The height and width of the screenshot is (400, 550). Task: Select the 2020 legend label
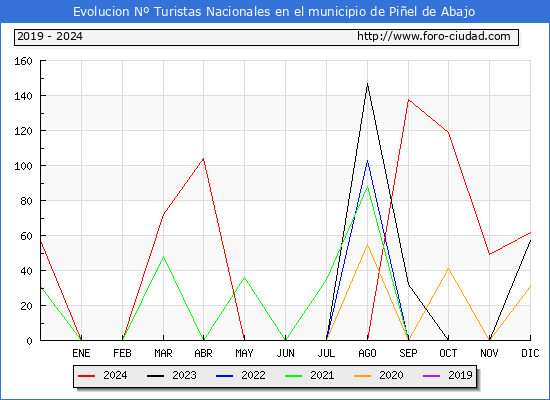391,375
